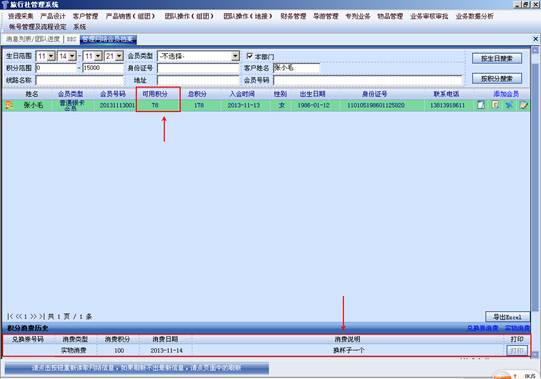
Task: Click the 按生日搜索 button
Action: [497, 58]
